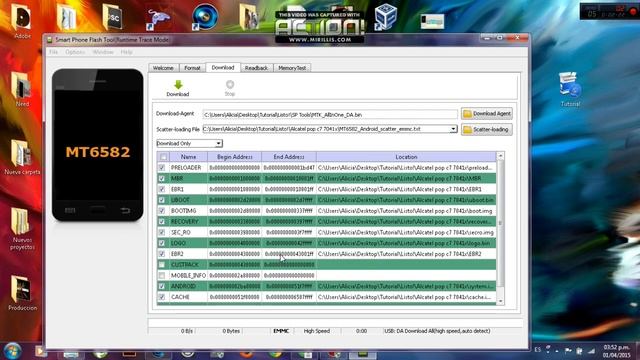
Task: Open the Options menu
Action: (75, 52)
